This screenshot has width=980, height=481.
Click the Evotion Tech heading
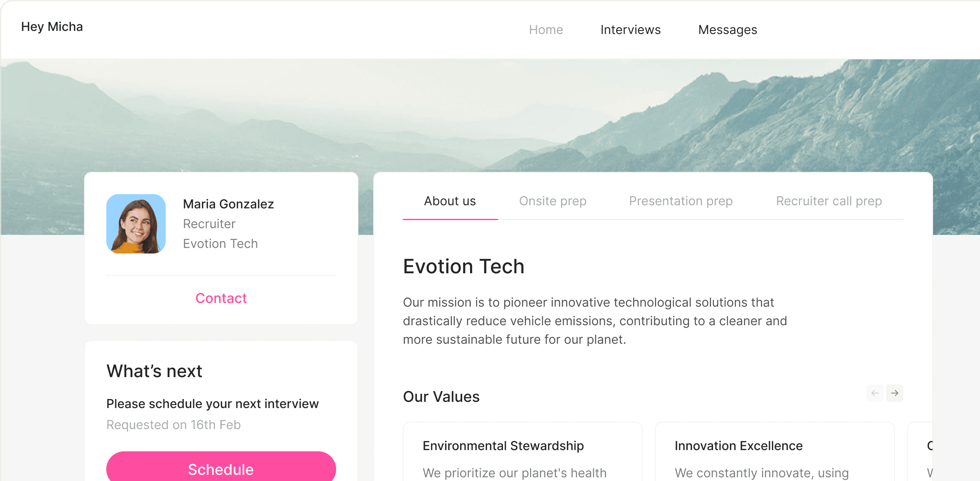point(463,266)
